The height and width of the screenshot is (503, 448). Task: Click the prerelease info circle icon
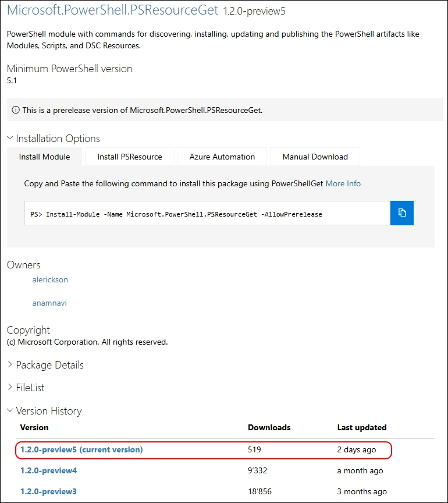16,110
